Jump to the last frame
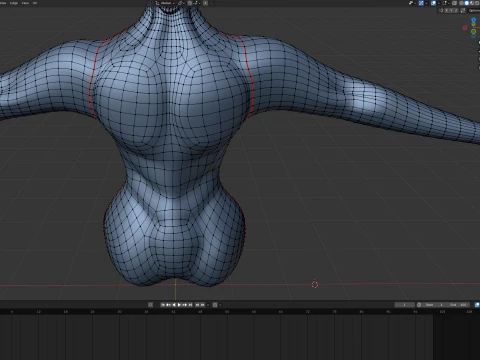The width and height of the screenshot is (480, 360). pyautogui.click(x=190, y=305)
